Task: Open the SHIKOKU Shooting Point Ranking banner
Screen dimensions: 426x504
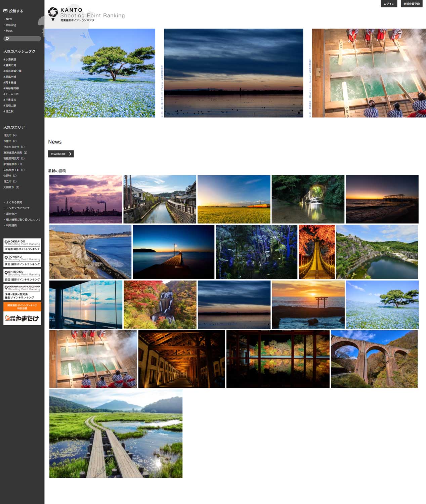Action: pyautogui.click(x=22, y=275)
